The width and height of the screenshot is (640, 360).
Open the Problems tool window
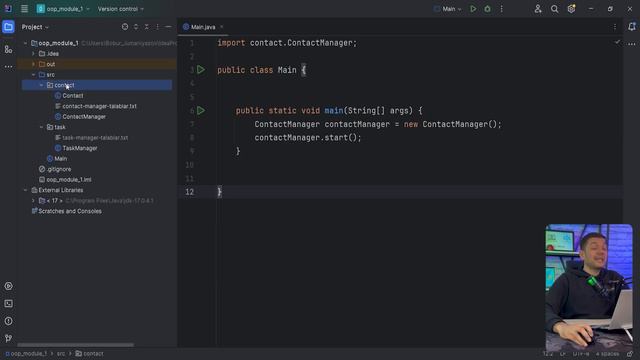pos(8,321)
